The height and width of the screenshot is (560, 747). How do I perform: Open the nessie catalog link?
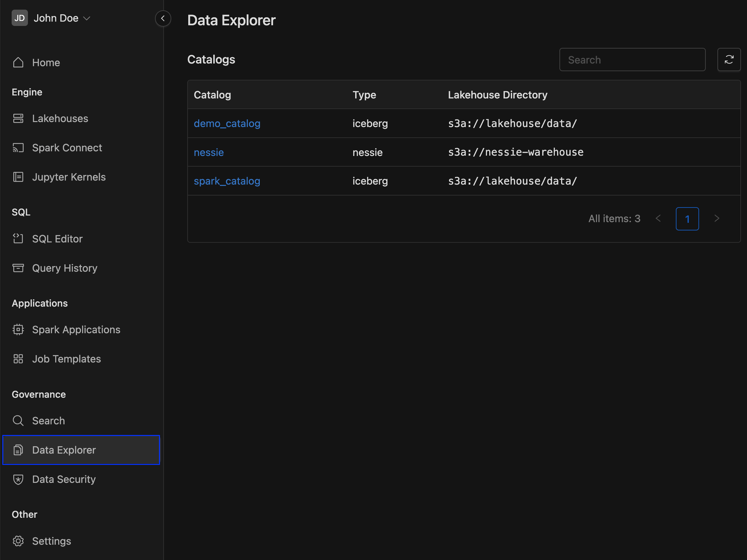209,152
